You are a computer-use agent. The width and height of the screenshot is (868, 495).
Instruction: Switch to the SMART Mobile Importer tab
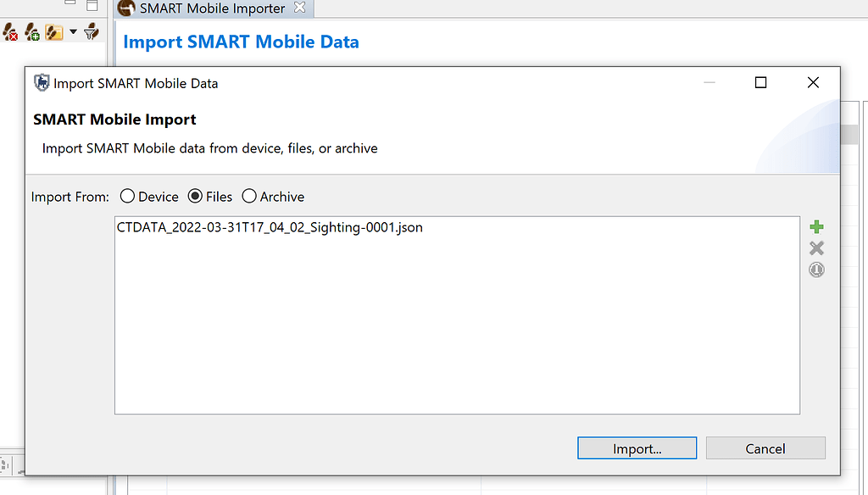pos(212,8)
